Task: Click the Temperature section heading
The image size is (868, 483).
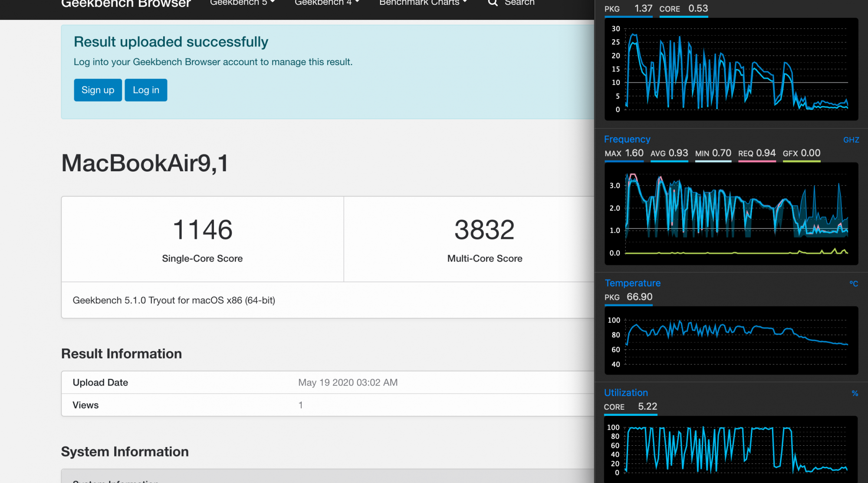Action: (x=632, y=283)
